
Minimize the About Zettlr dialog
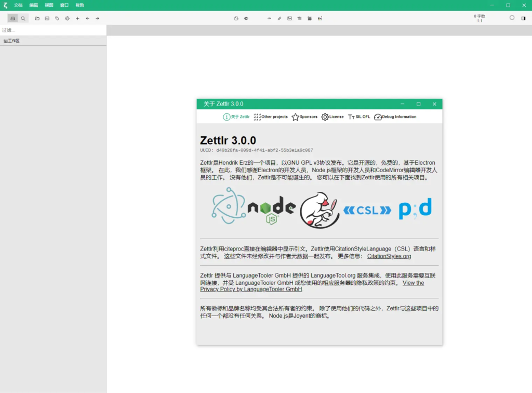[x=403, y=104]
